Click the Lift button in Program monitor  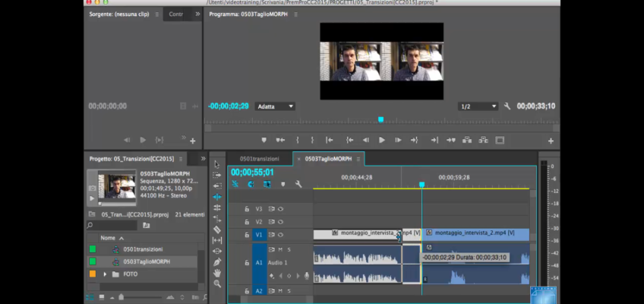pyautogui.click(x=467, y=140)
